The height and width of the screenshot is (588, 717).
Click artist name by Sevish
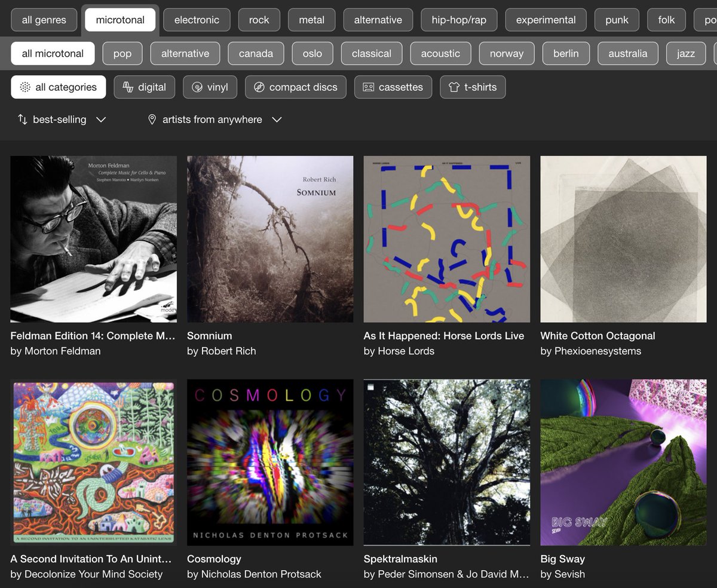(x=563, y=574)
